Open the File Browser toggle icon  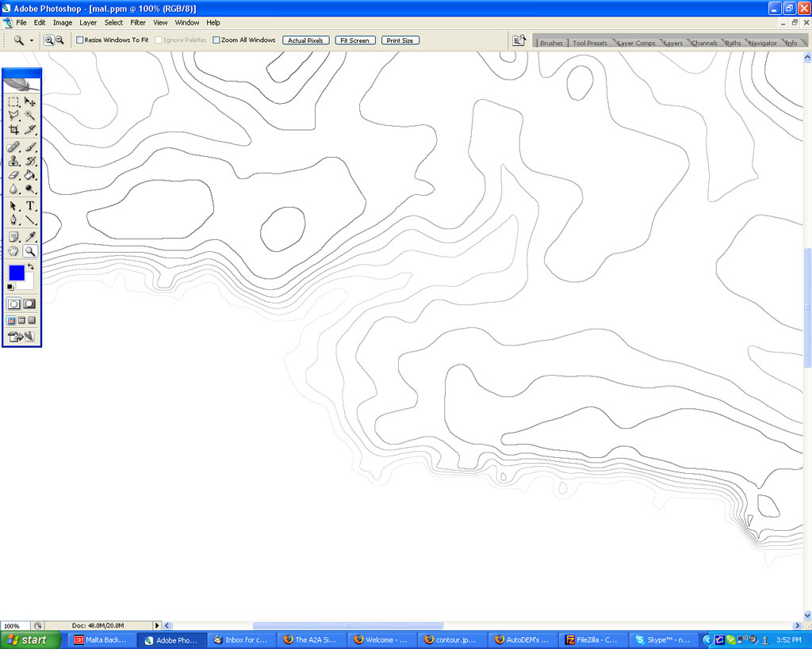point(519,40)
